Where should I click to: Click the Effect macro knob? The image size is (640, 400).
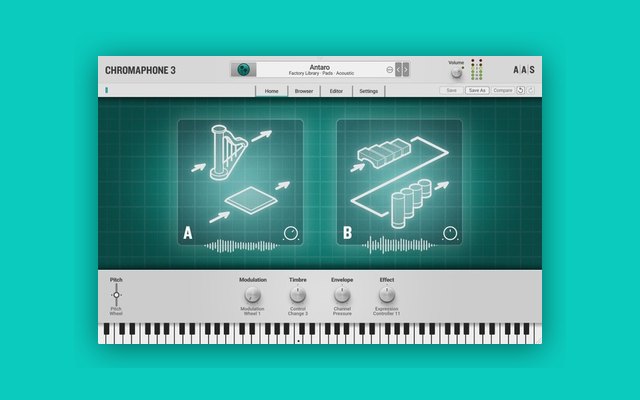click(x=387, y=294)
